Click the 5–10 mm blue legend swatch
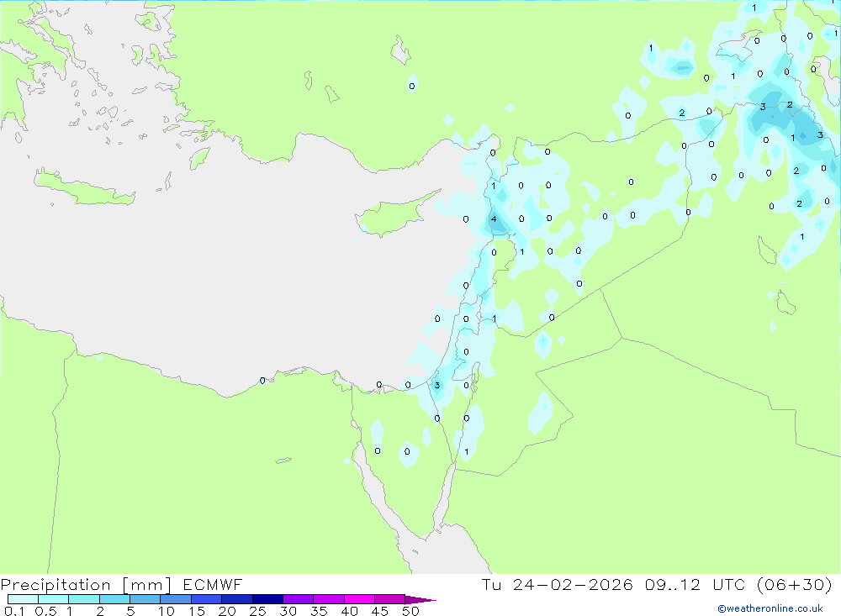The width and height of the screenshot is (841, 616). (145, 599)
